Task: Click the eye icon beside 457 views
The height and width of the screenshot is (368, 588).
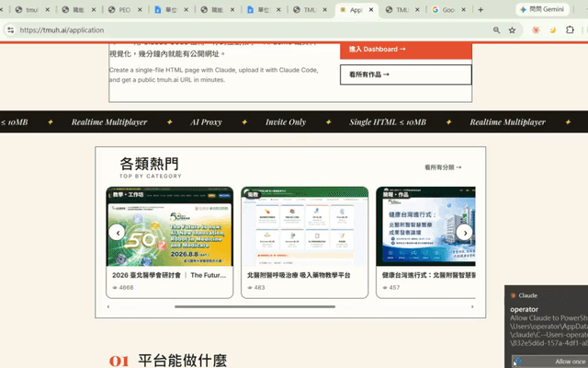Action: (x=385, y=288)
